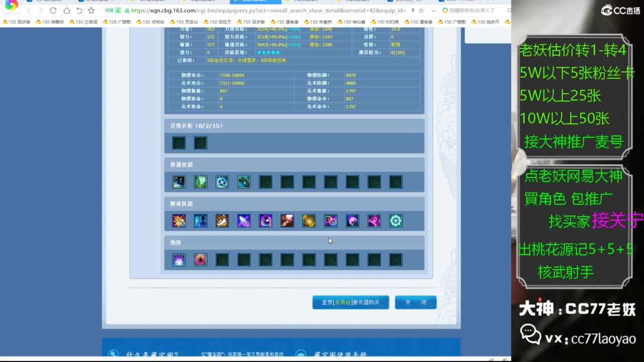The height and width of the screenshot is (362, 644).
Task: Click the golden boot skill in 附体技能
Action: tap(222, 221)
